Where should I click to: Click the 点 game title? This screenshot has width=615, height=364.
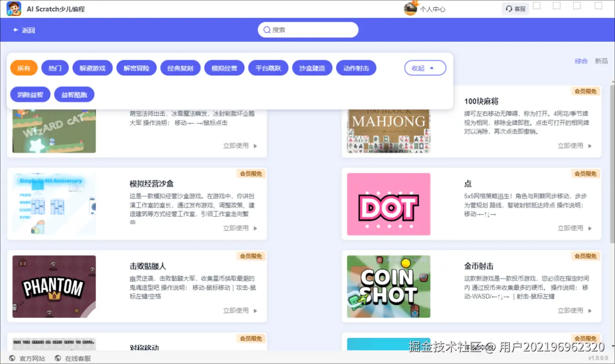pyautogui.click(x=468, y=183)
